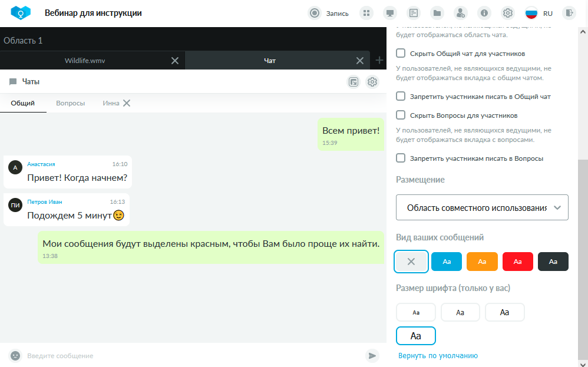Click the Вернуть по умолчанию link

[438, 355]
